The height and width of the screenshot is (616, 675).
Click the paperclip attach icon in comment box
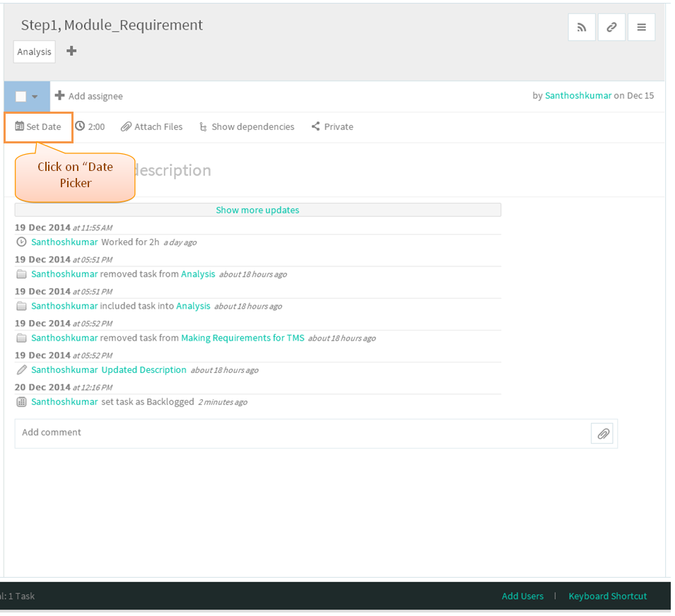pos(603,434)
